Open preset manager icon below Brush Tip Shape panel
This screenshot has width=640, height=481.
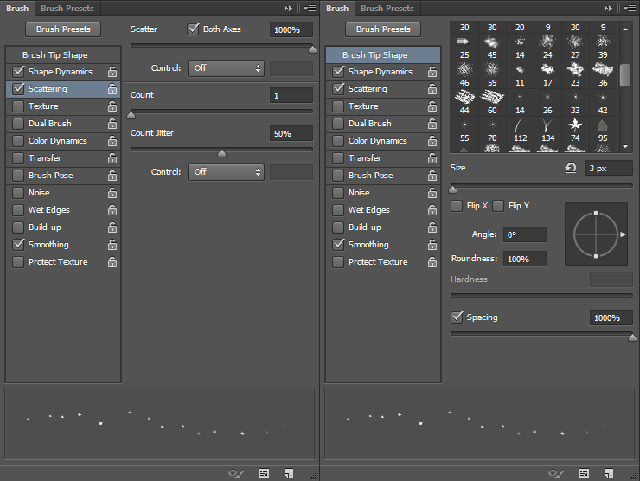point(584,471)
